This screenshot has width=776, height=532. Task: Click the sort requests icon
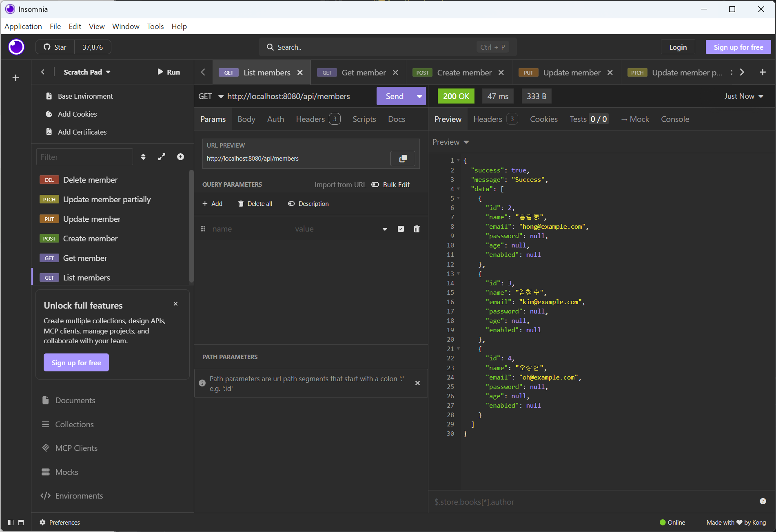(x=143, y=157)
